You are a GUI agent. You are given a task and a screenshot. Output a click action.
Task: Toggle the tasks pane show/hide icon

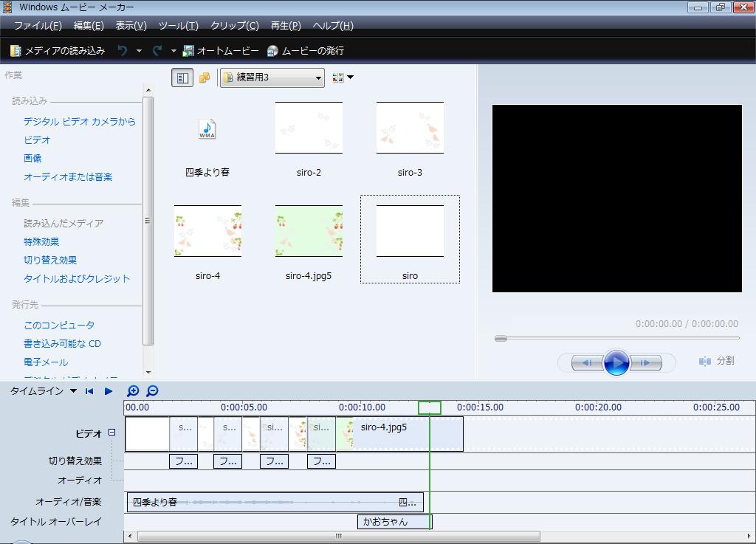[x=182, y=78]
